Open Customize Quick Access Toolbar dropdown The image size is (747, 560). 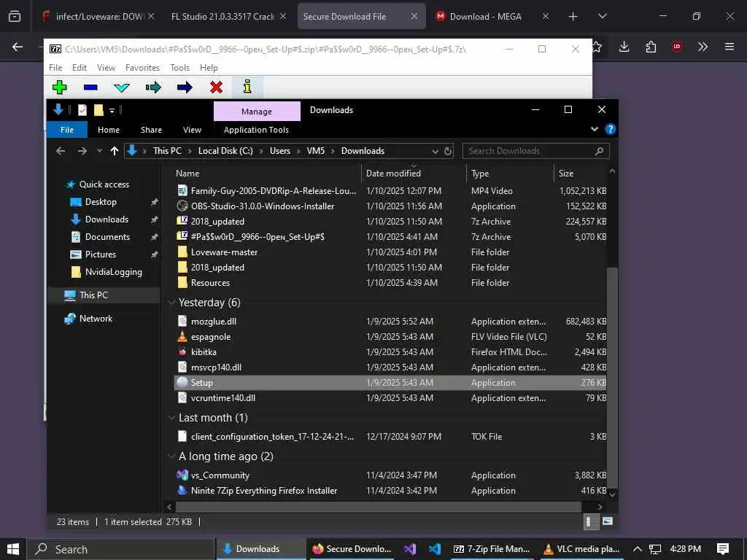tap(112, 111)
